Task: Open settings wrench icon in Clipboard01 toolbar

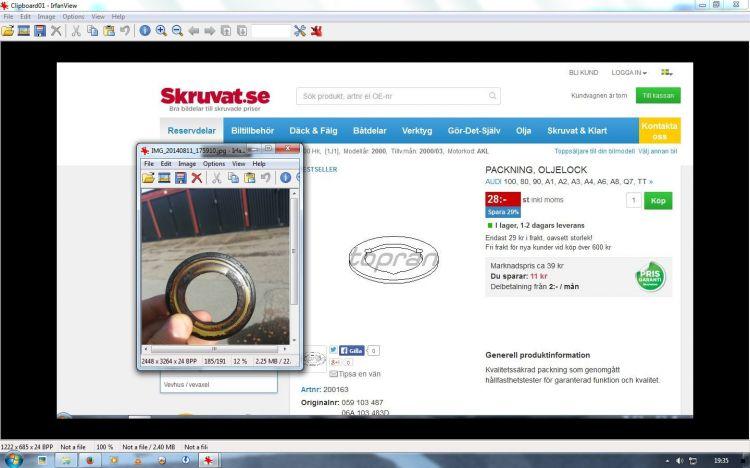Action: pos(300,31)
